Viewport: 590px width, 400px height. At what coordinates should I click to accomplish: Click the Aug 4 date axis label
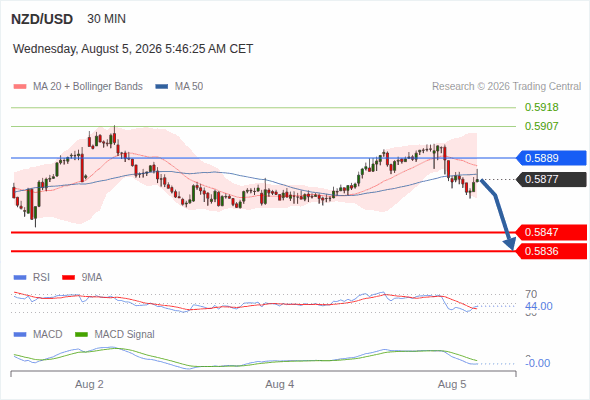click(280, 384)
